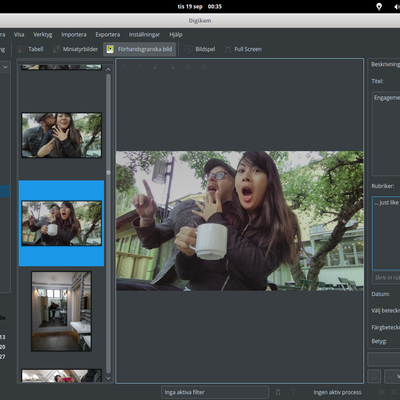Click the location pin icon in top panel
Screen dimensions: 400x400
[379, 7]
